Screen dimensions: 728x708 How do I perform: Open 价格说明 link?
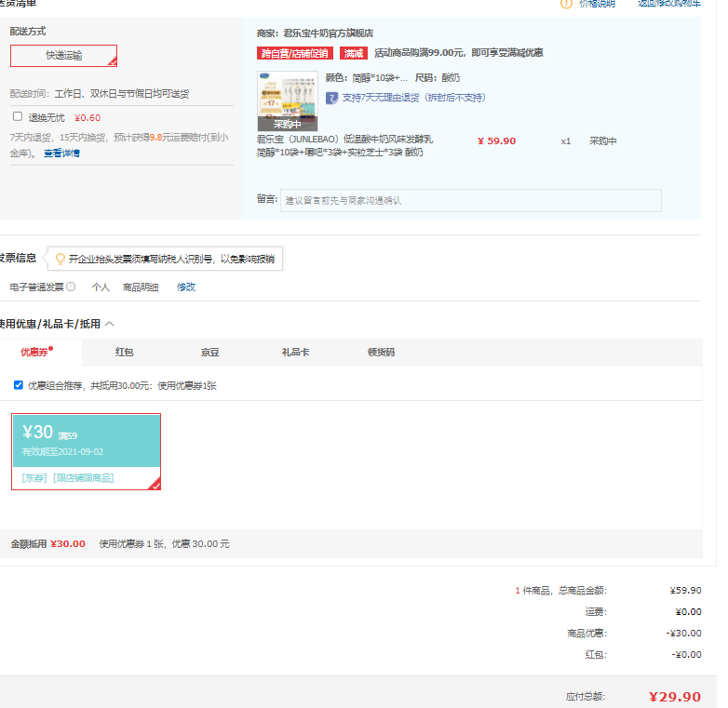point(597,4)
